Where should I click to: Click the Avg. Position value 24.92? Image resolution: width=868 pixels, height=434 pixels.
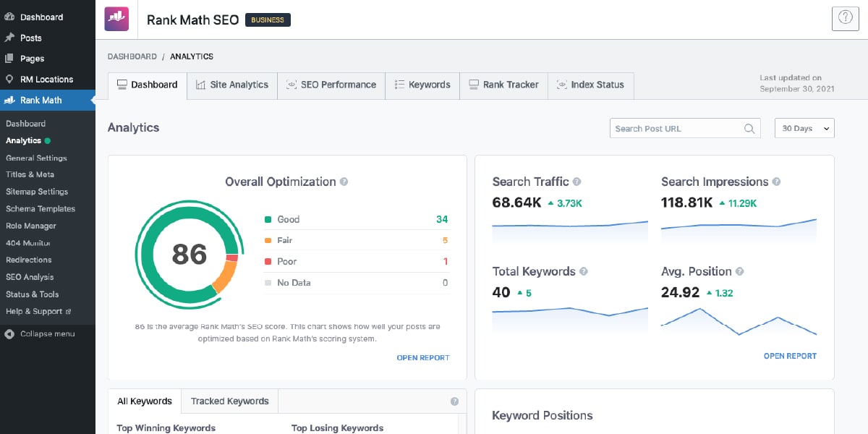(x=681, y=292)
